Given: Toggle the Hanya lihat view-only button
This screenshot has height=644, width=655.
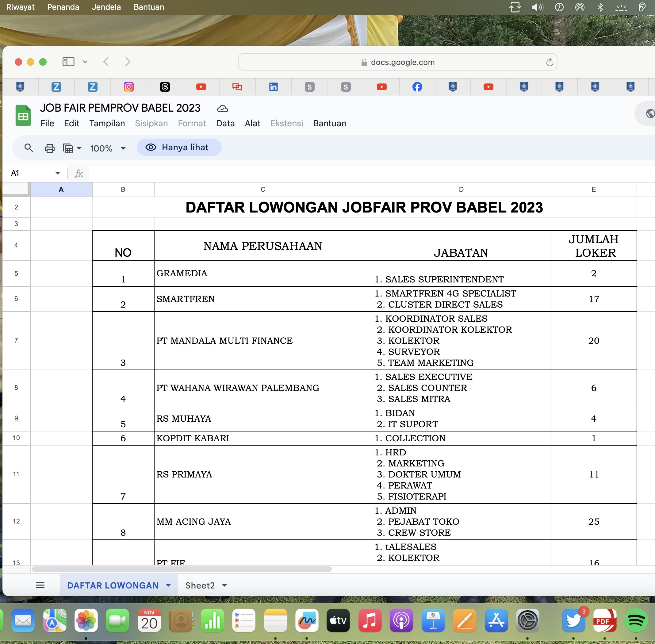Looking at the screenshot, I should [179, 148].
